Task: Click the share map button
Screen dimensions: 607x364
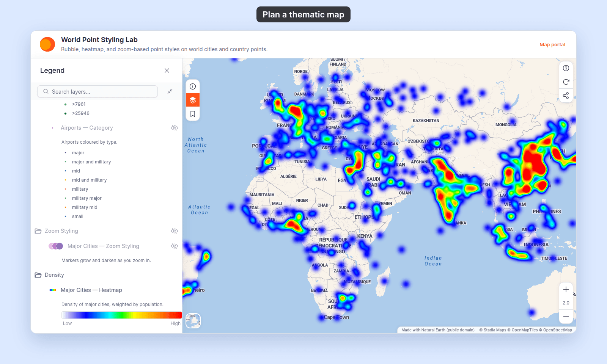Action: click(x=566, y=96)
